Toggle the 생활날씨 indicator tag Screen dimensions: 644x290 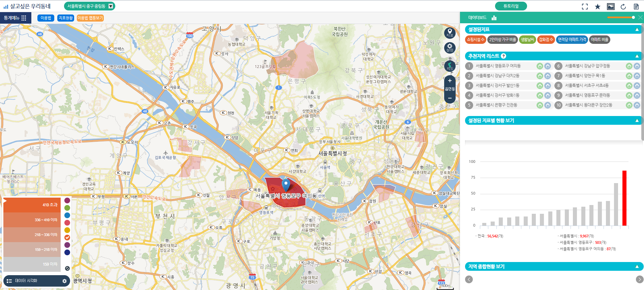(527, 39)
